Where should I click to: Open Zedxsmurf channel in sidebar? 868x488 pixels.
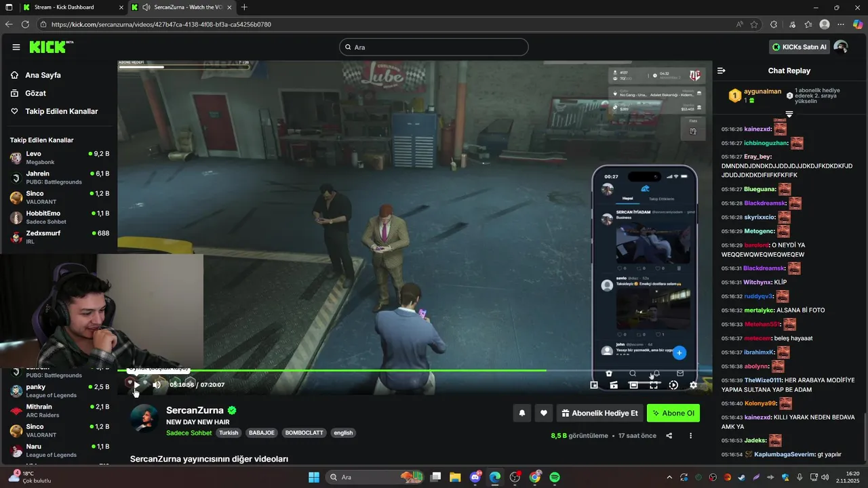(x=59, y=237)
